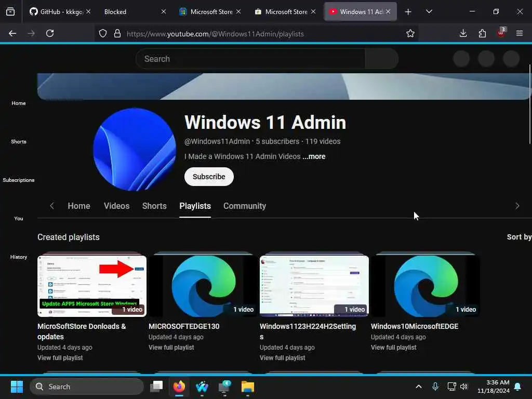Open Windows1123H224H2Settings playlist thumbnail
This screenshot has width=532, height=399.
pyautogui.click(x=314, y=286)
